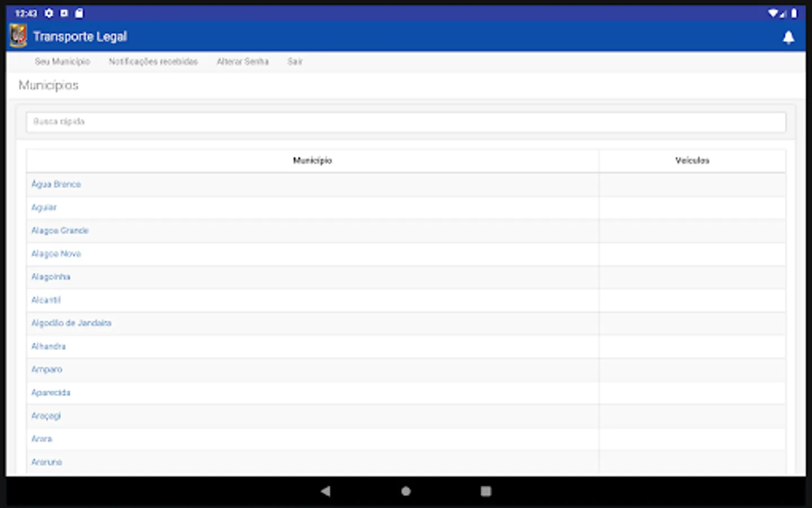812x508 pixels.
Task: Open the Amparo municipality link
Action: coord(47,370)
